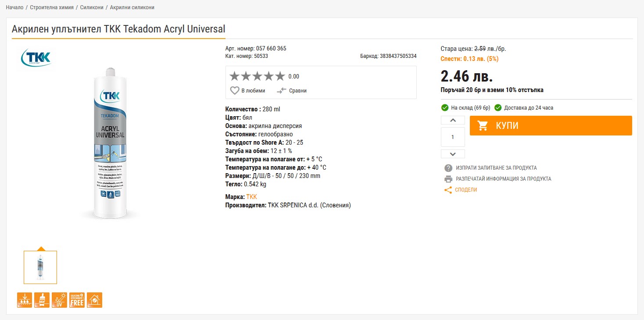Click the UV resistance feature icon
Viewport: 644px width, 320px height.
pos(59,300)
